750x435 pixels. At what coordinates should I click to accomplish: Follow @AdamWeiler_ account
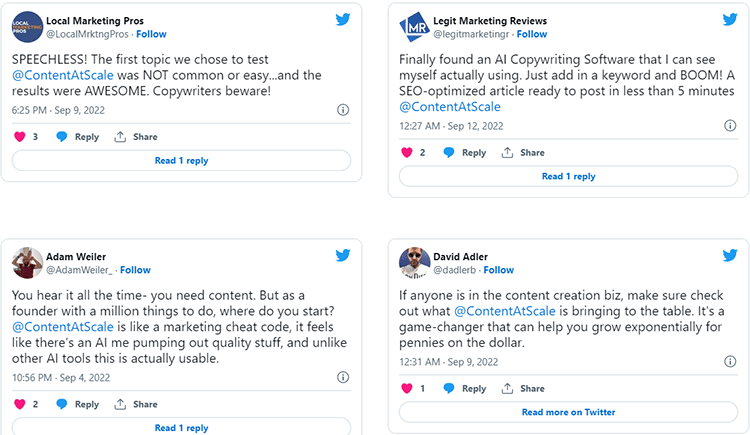(135, 270)
